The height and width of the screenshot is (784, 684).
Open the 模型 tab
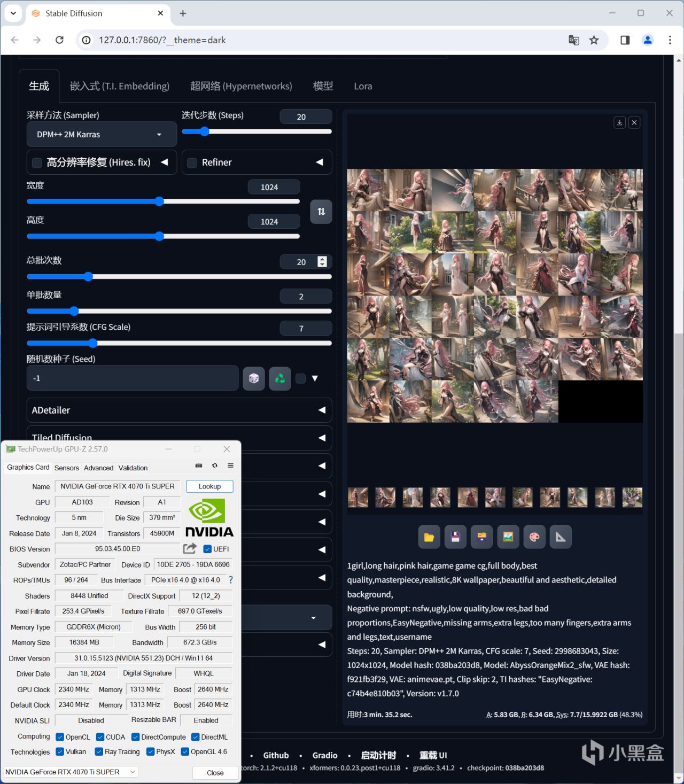(323, 86)
